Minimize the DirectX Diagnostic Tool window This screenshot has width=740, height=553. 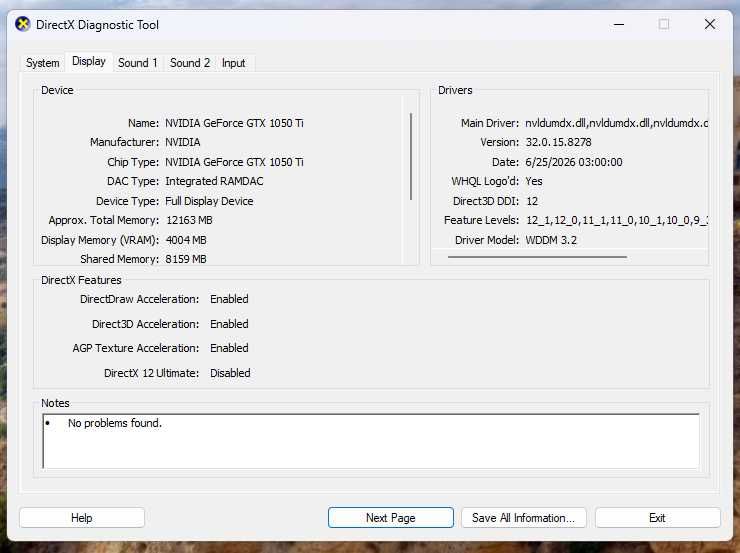click(x=619, y=25)
